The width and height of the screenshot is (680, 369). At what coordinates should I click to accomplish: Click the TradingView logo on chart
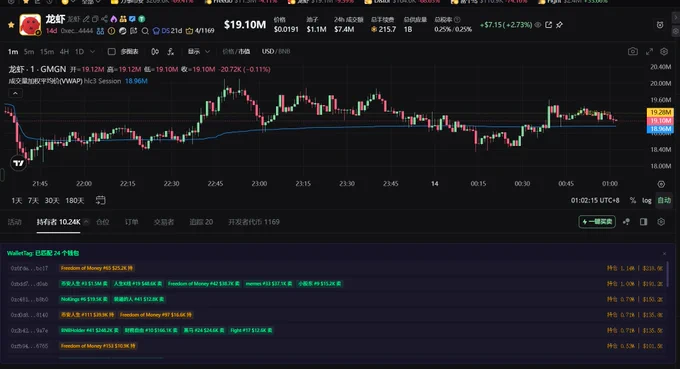click(19, 163)
